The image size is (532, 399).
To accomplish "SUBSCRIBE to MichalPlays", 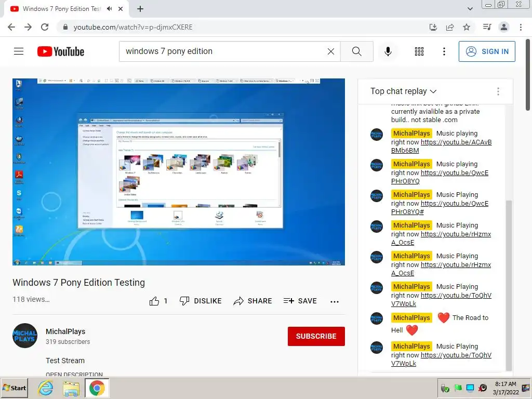I will (x=316, y=336).
